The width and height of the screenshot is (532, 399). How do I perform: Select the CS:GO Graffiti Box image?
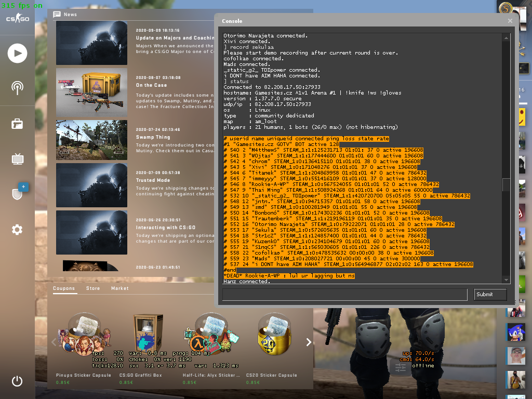(148, 334)
